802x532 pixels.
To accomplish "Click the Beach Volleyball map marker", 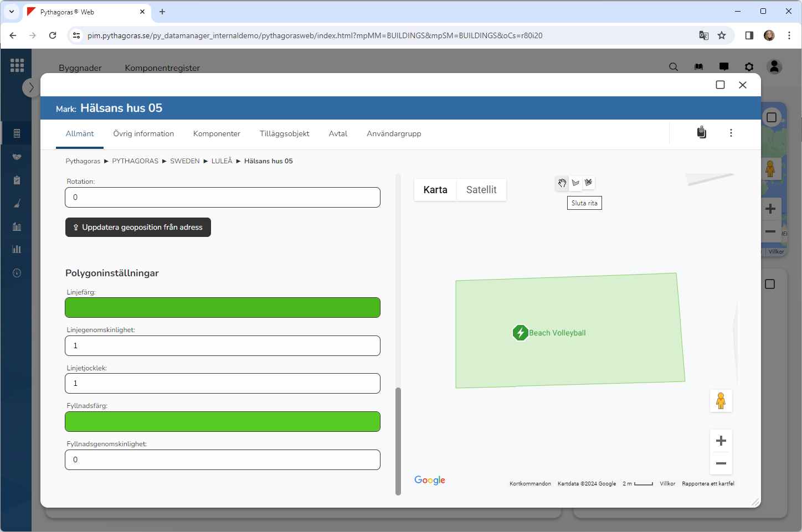I will click(520, 333).
